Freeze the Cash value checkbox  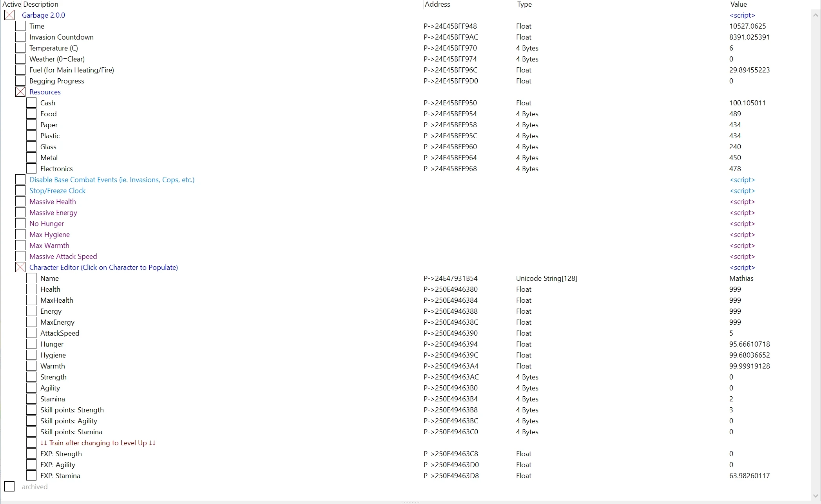[x=31, y=103]
